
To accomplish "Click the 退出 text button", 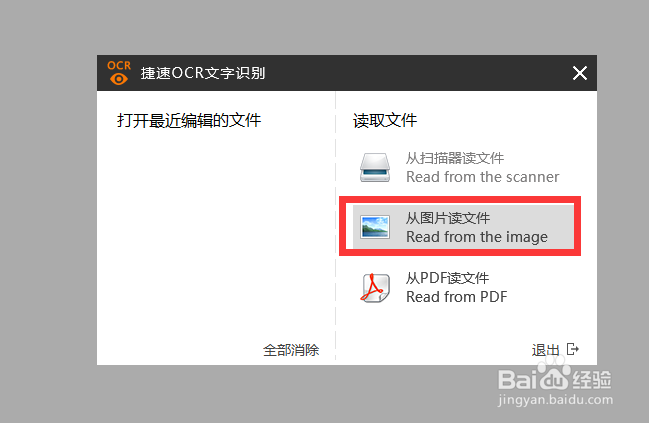I will click(546, 350).
